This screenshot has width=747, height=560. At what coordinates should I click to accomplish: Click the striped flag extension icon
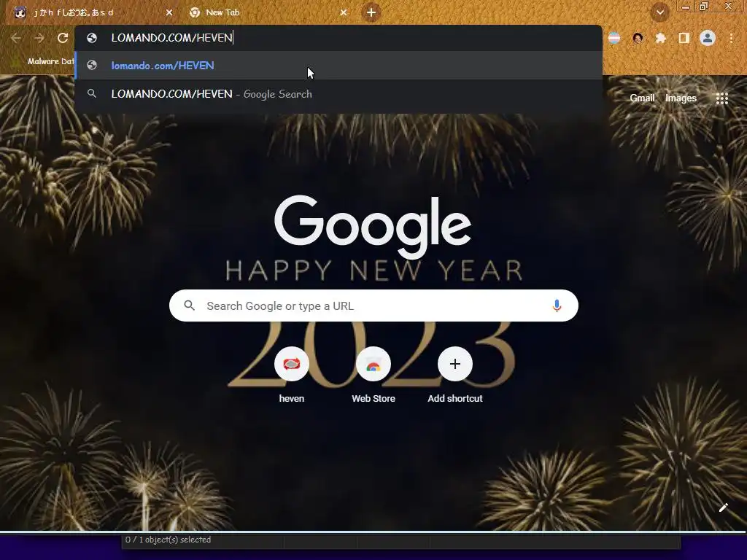[x=614, y=38]
